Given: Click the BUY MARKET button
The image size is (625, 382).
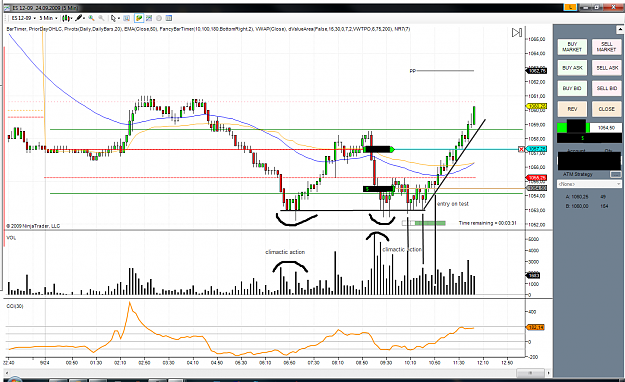Looking at the screenshot, I should 572,47.
